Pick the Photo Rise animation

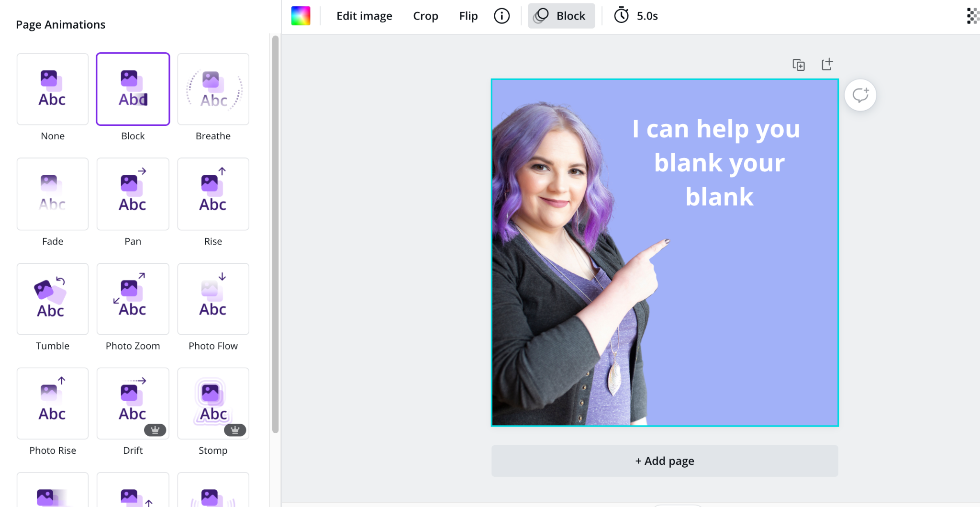pyautogui.click(x=53, y=403)
